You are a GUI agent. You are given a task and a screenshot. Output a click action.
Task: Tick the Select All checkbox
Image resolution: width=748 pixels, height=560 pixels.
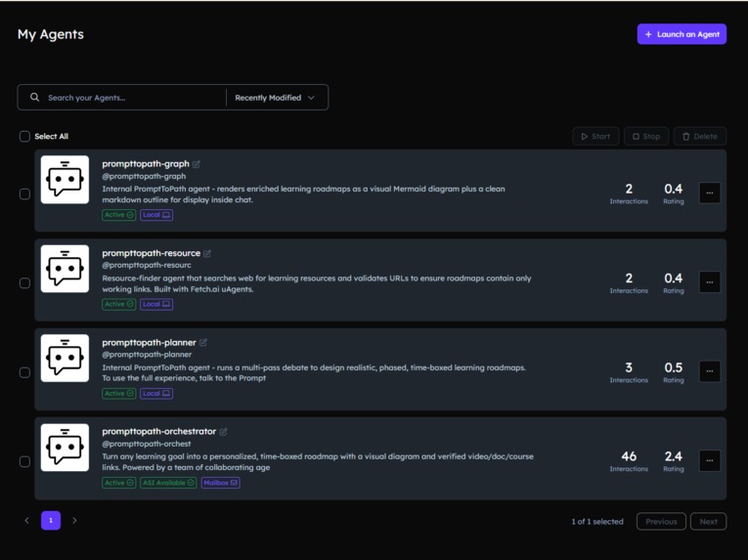(24, 137)
